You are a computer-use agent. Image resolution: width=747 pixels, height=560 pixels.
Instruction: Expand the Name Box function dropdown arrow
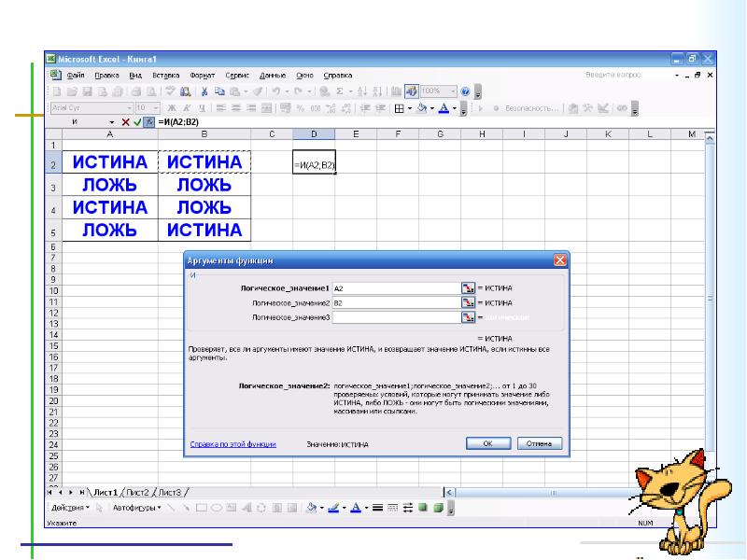tap(112, 122)
